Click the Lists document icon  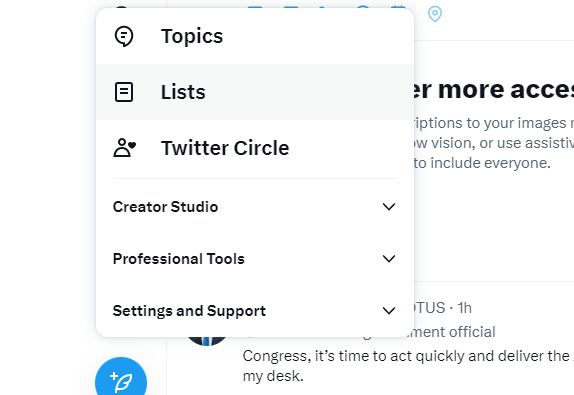pos(124,92)
